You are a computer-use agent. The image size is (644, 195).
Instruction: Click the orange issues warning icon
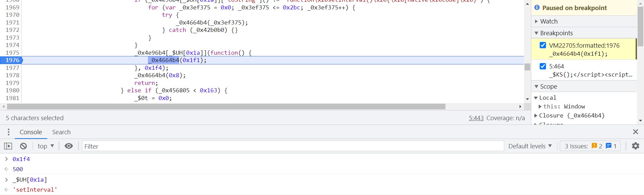[x=594, y=146]
